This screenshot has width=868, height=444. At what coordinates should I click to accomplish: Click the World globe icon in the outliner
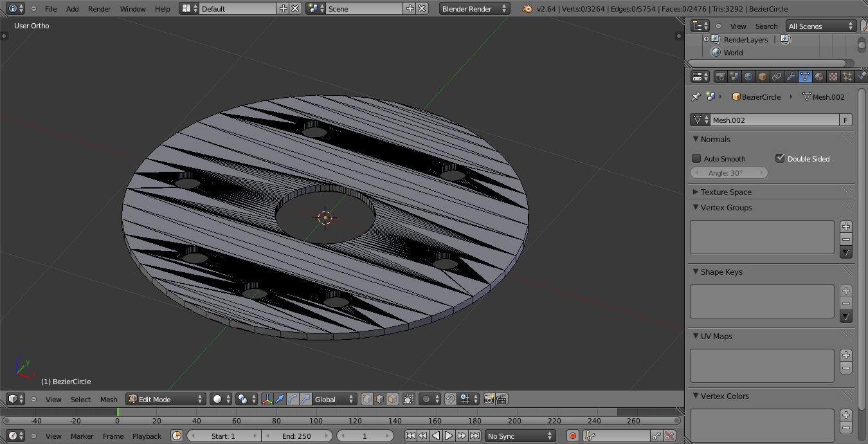(716, 53)
